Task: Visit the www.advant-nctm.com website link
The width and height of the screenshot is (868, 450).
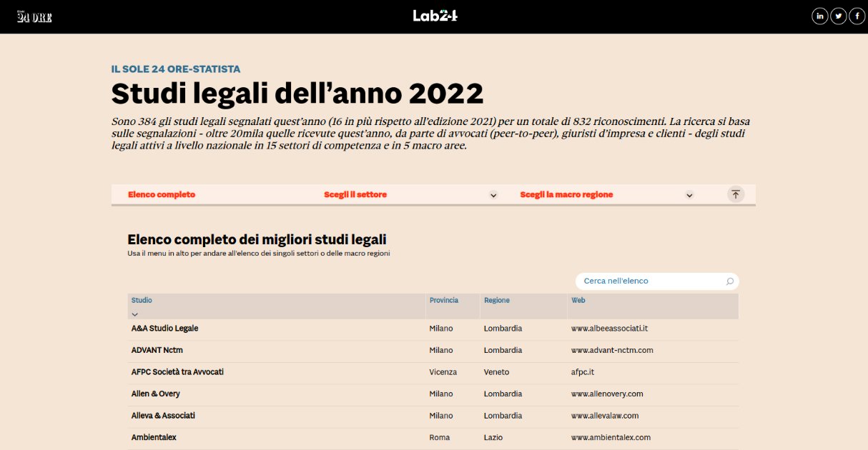Action: (612, 351)
